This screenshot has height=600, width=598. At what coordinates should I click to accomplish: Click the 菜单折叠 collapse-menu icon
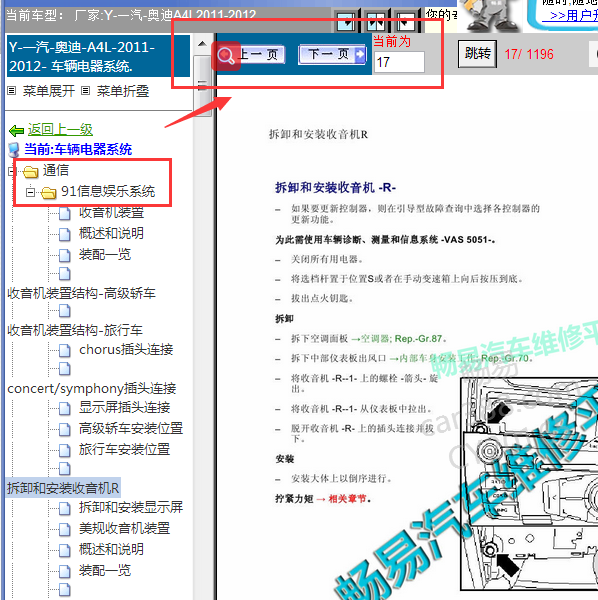point(85,91)
